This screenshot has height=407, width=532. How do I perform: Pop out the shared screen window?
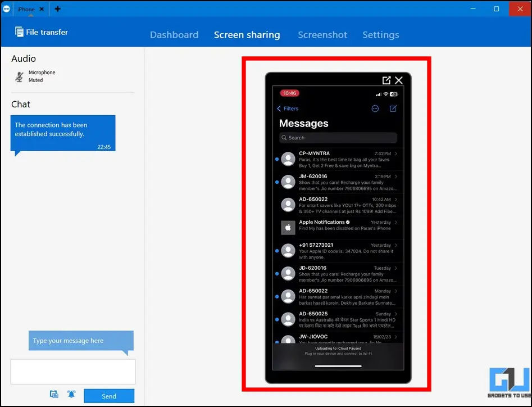pyautogui.click(x=387, y=80)
